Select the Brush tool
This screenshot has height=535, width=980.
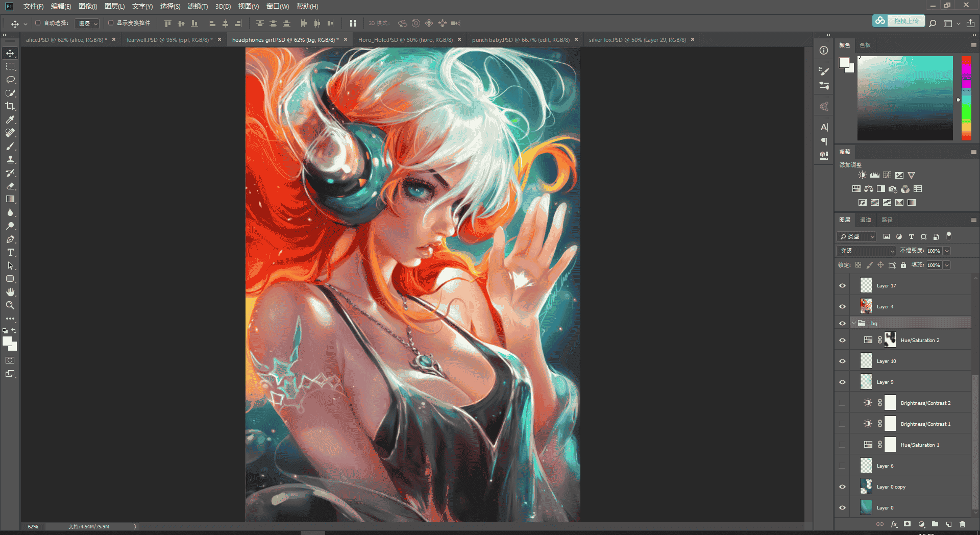10,146
